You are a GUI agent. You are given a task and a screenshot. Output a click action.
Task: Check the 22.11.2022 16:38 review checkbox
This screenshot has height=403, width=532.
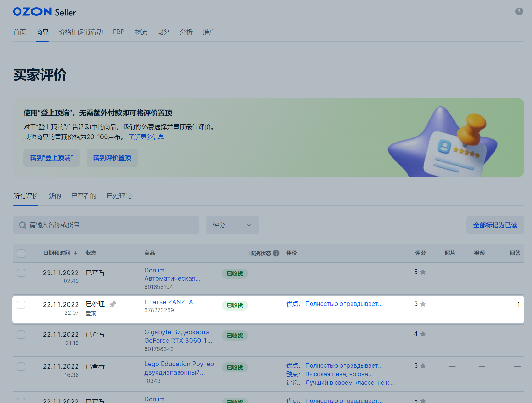tap(21, 366)
